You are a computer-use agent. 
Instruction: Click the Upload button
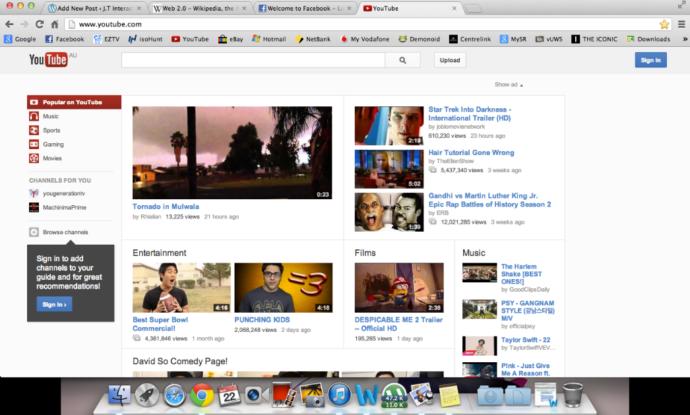(450, 60)
